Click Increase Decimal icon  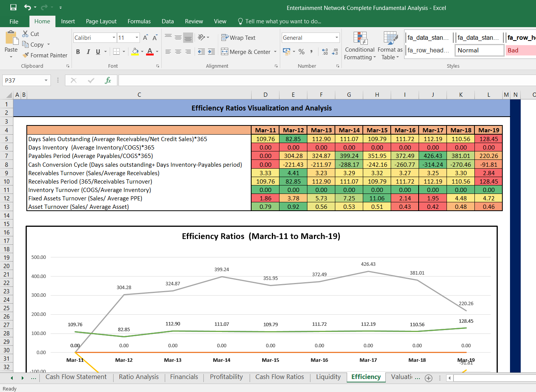point(325,52)
